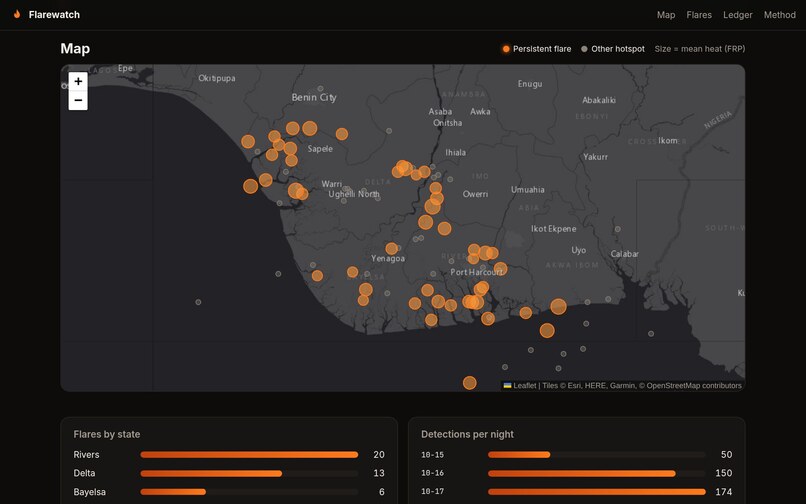The image size is (806, 504).
Task: Click the Ukraine flag icon in attribution
Action: pos(507,385)
